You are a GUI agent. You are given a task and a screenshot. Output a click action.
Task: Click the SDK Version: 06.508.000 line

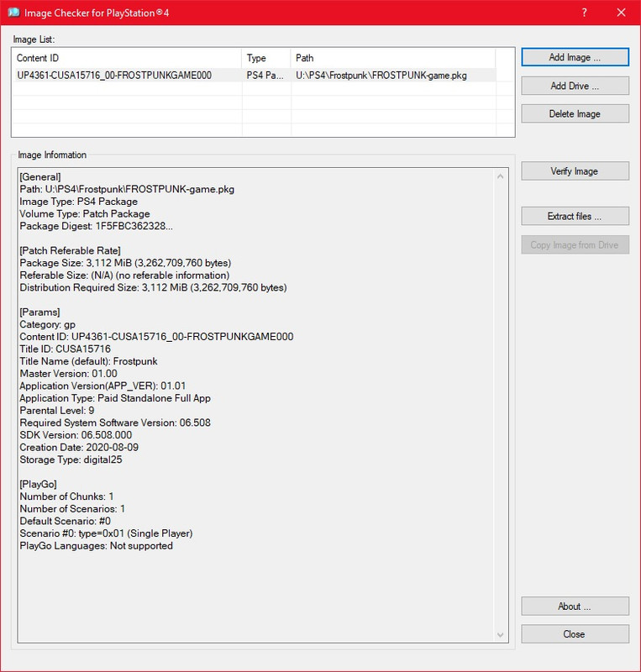point(76,435)
